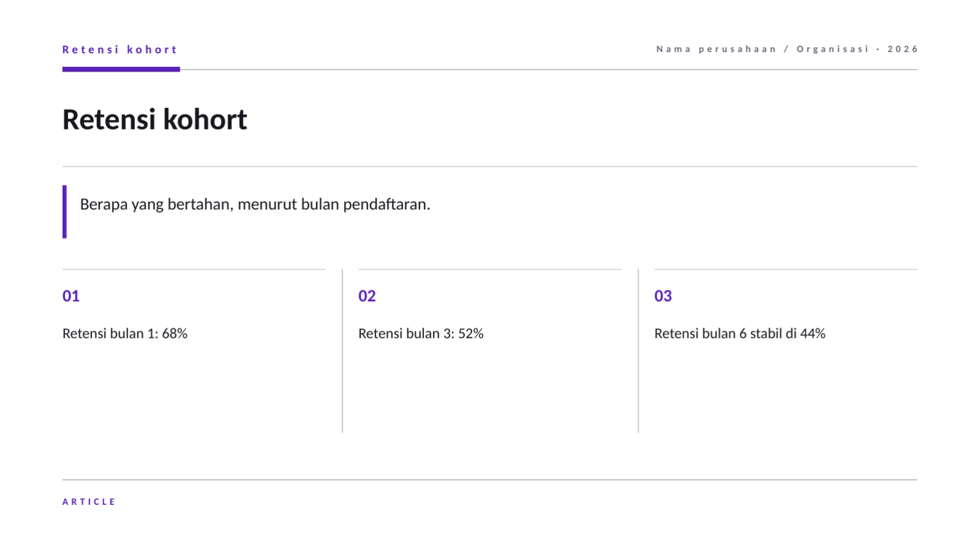
Task: Select the purple number "02"
Action: (367, 296)
